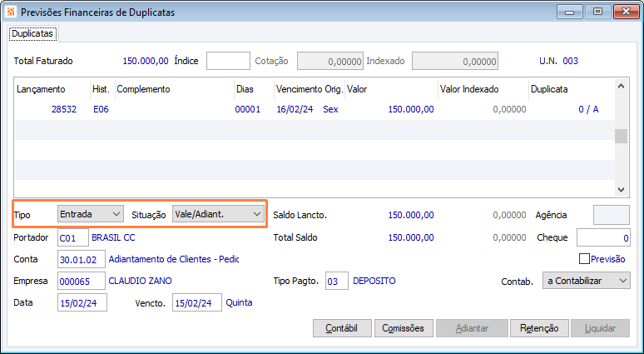Viewport: 644px width, 354px height.
Task: Click the list scrollbar thumb
Action: tap(621, 136)
